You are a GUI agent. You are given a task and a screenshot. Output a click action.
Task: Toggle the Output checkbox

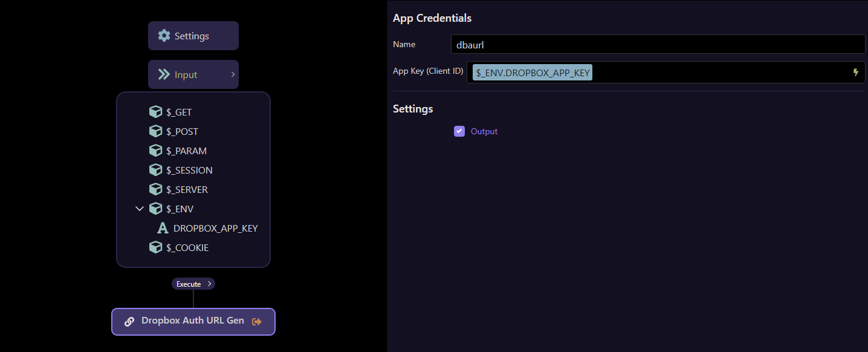(x=459, y=131)
